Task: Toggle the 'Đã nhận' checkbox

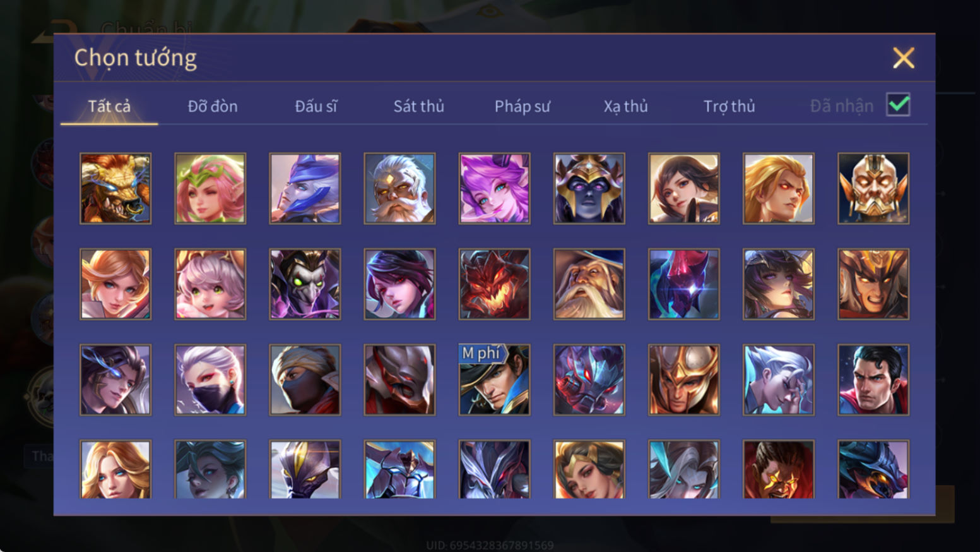Action: point(898,105)
